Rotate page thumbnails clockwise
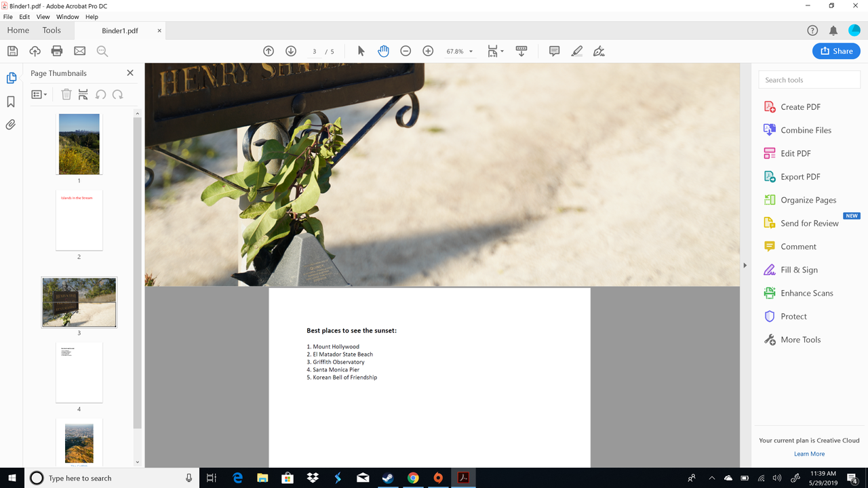This screenshot has width=868, height=488. pyautogui.click(x=117, y=95)
